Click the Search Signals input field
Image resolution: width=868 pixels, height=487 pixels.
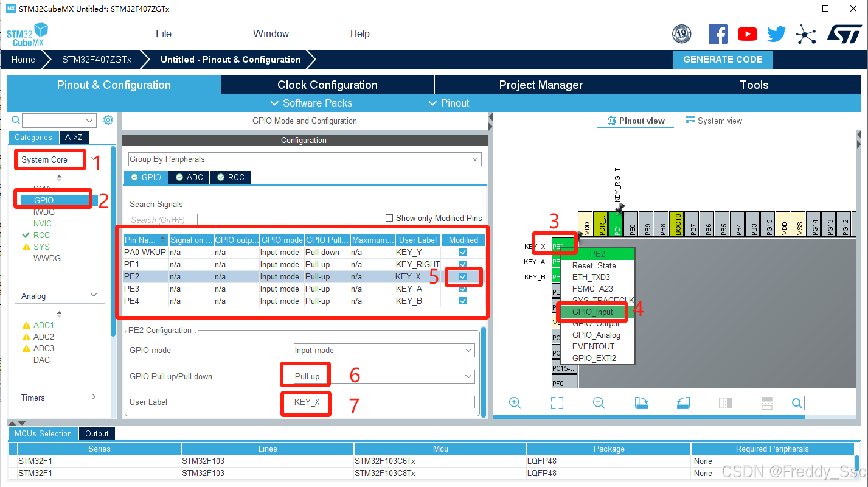[164, 220]
